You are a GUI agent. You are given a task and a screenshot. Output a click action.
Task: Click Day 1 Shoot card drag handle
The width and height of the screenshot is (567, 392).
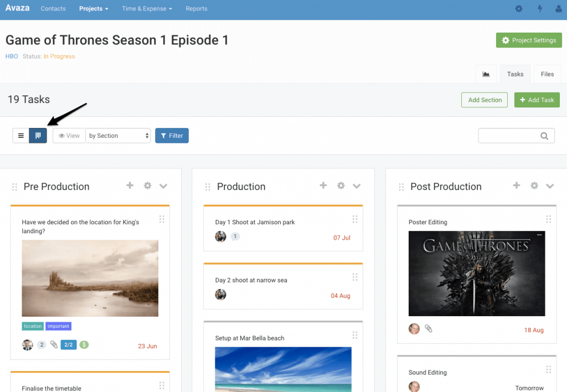click(x=355, y=219)
